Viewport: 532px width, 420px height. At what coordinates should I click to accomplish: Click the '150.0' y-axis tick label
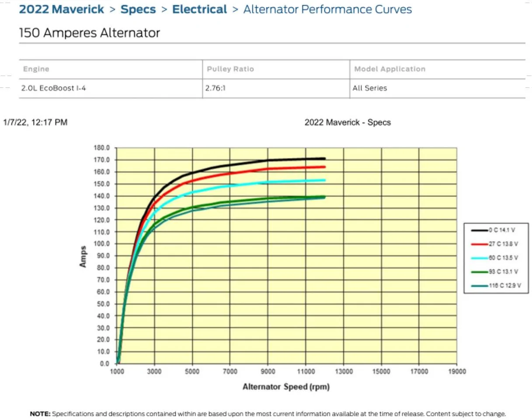(102, 184)
